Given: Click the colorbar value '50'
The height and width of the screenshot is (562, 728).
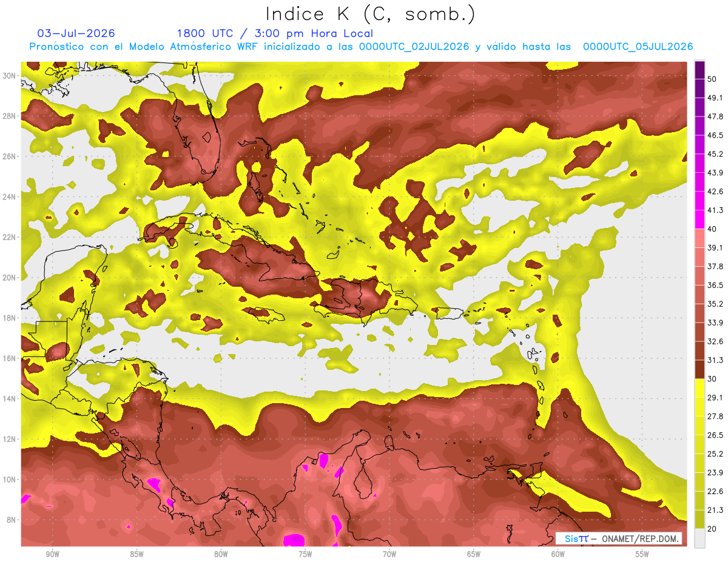Looking at the screenshot, I should click(713, 79).
